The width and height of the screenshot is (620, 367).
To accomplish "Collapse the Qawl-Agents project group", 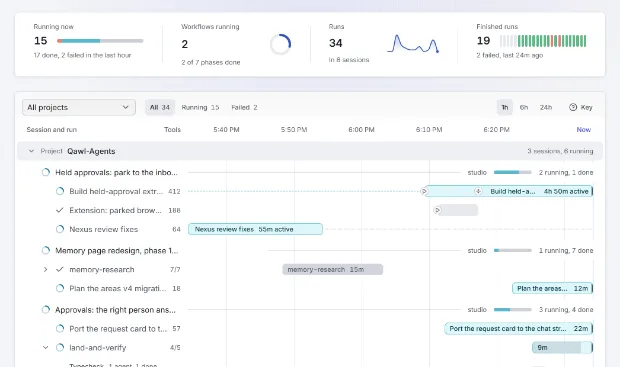I will click(x=31, y=151).
